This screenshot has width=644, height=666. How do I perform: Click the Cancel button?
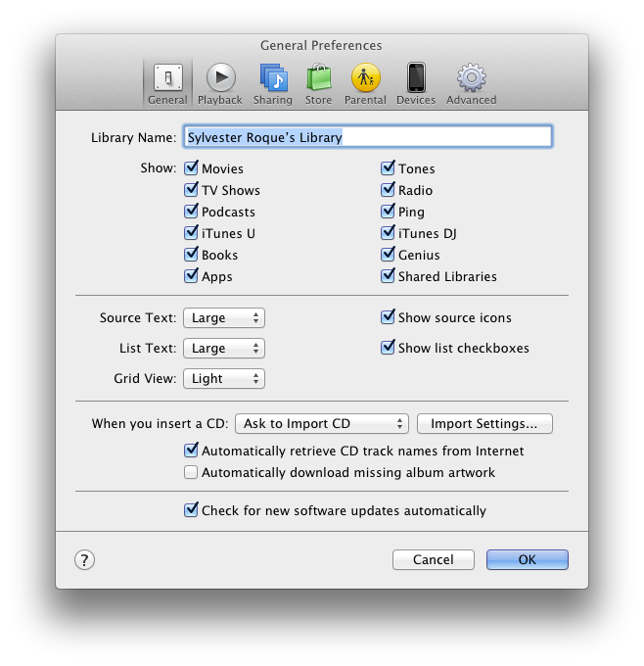pos(434,559)
